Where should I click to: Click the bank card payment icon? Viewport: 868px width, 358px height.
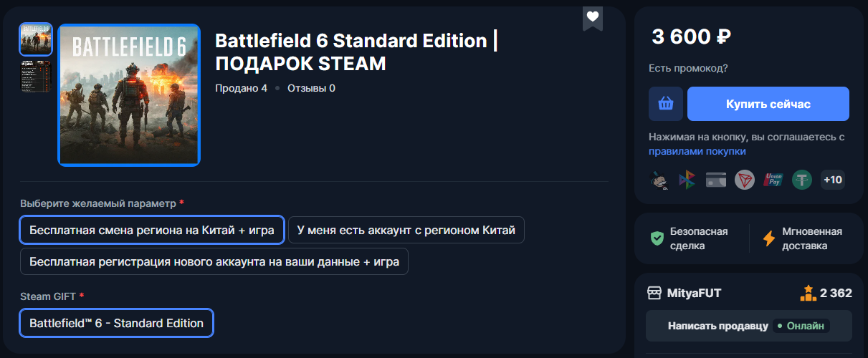coord(716,180)
